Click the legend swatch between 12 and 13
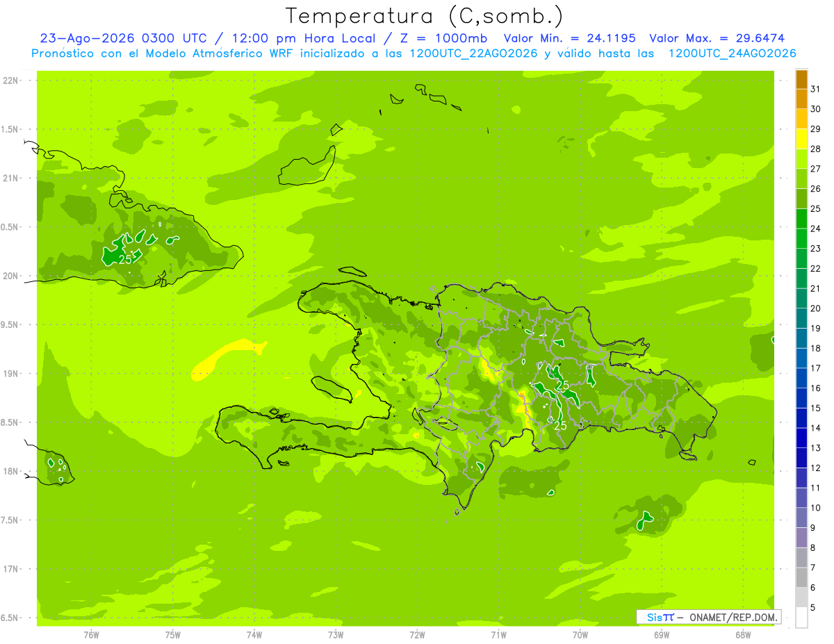Viewport: 834px width, 644px height. pos(801,459)
